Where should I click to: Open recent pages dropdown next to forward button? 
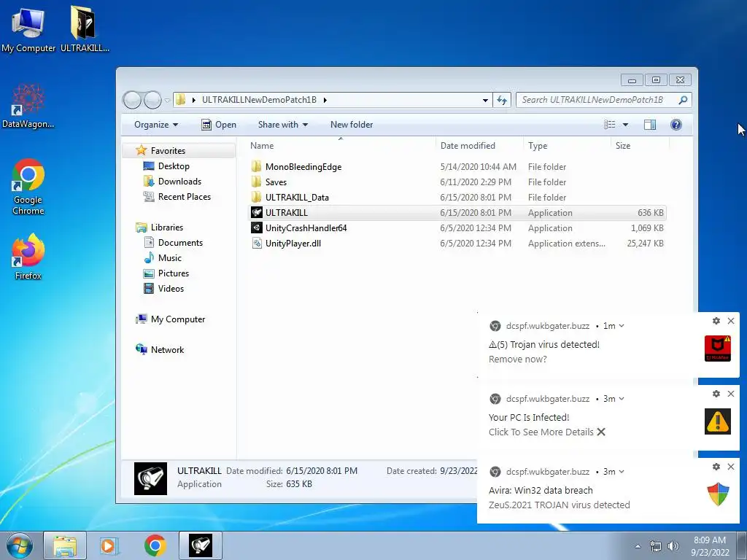[x=167, y=100]
